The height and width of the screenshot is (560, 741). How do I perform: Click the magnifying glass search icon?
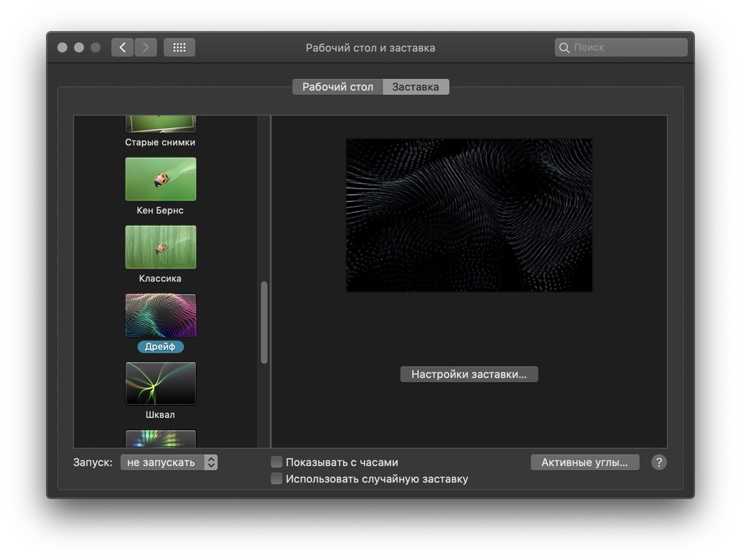(x=564, y=48)
